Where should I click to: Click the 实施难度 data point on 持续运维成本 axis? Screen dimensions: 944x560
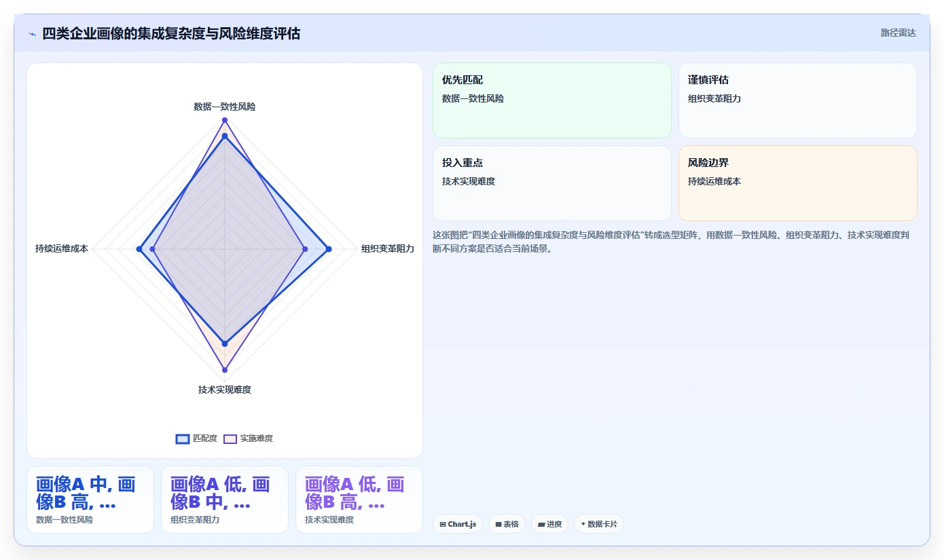(x=152, y=249)
